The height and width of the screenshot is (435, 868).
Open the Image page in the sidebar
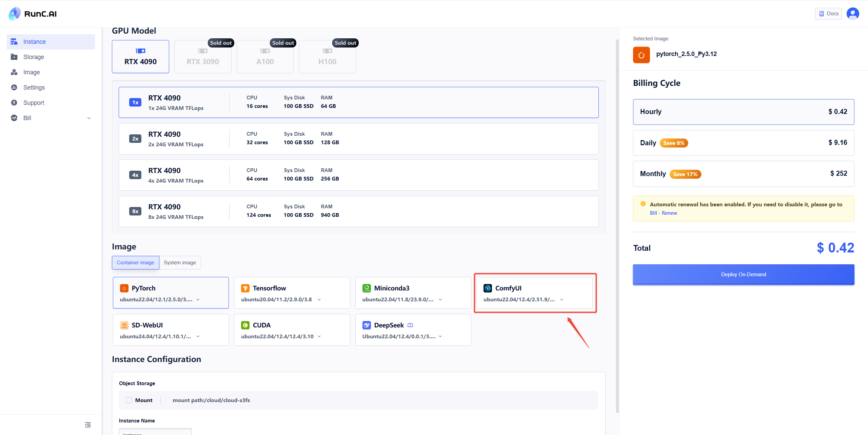(51, 72)
